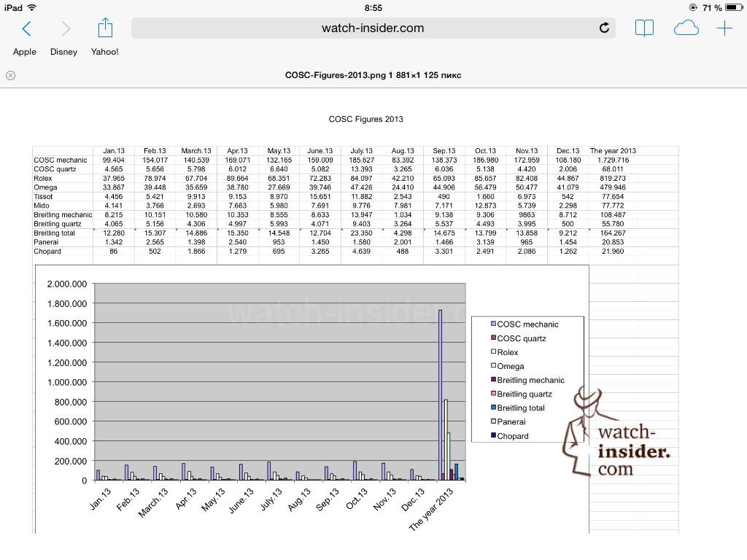The width and height of the screenshot is (747, 560).
Task: Tap the Safari back arrow
Action: [27, 28]
